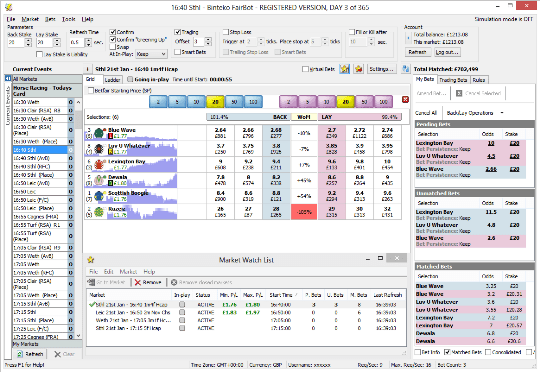Click Lexington Bay jockey silk icon
This screenshot has width=540, height=372.
coord(99,164)
